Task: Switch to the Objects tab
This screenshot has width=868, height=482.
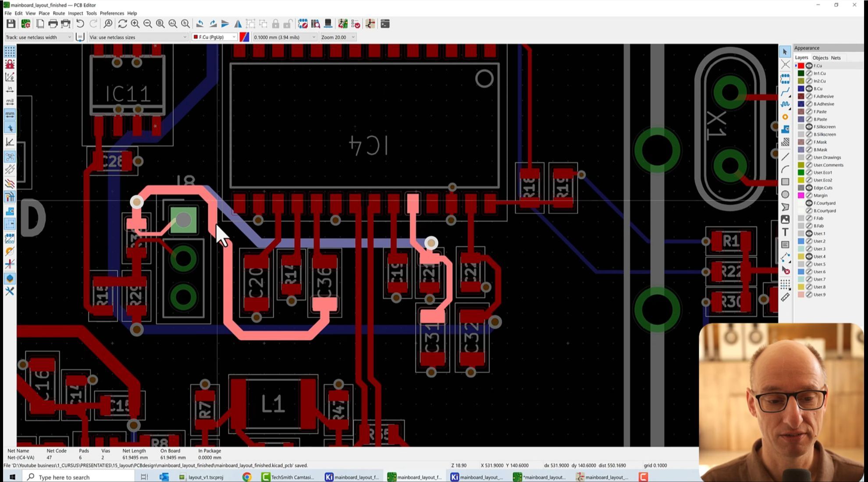Action: coord(820,58)
